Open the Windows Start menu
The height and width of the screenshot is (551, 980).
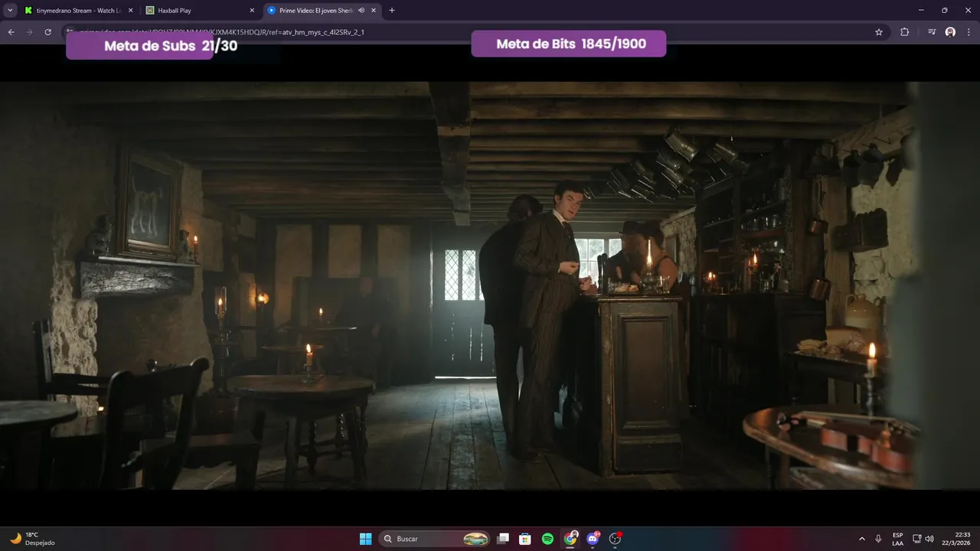[x=366, y=539]
